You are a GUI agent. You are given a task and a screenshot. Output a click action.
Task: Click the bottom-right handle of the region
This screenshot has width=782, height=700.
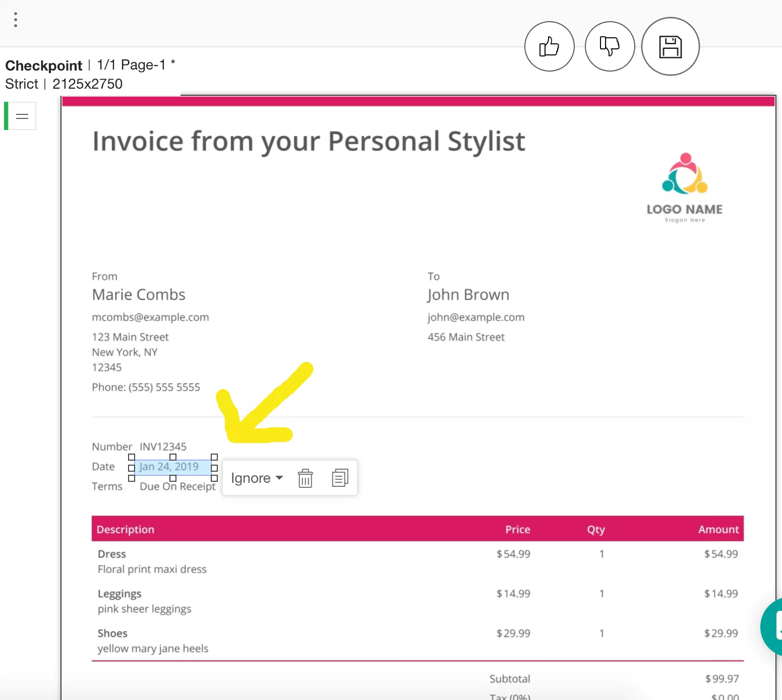(x=214, y=478)
